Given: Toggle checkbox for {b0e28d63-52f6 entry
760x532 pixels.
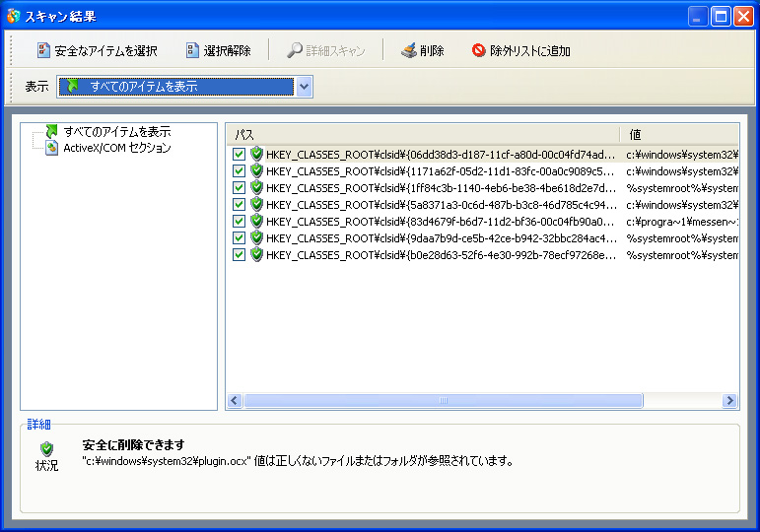Looking at the screenshot, I should pos(239,254).
